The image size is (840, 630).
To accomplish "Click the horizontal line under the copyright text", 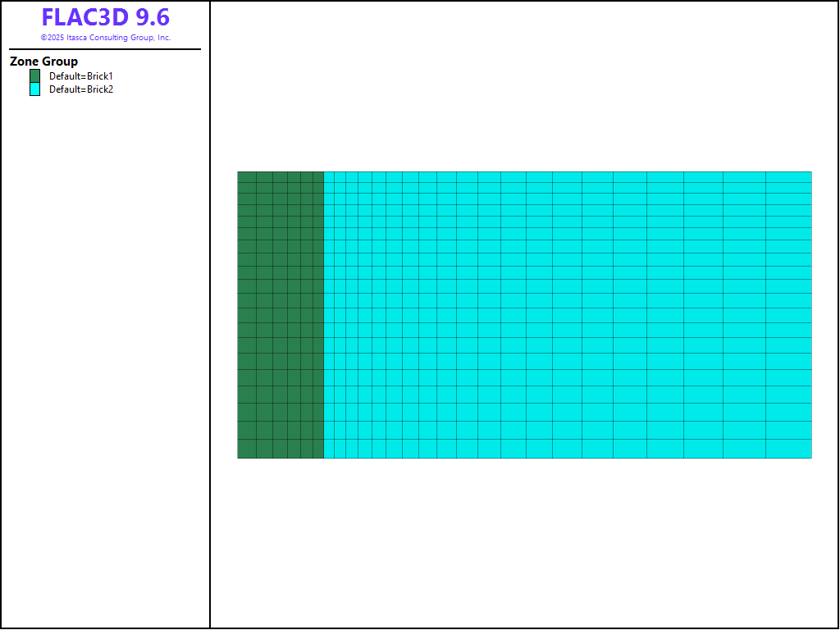I will 105,49.
